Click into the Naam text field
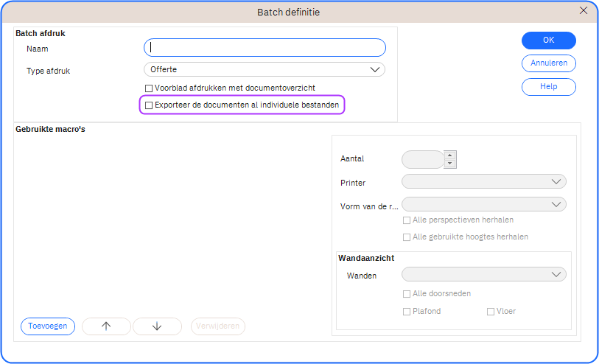 [x=265, y=48]
